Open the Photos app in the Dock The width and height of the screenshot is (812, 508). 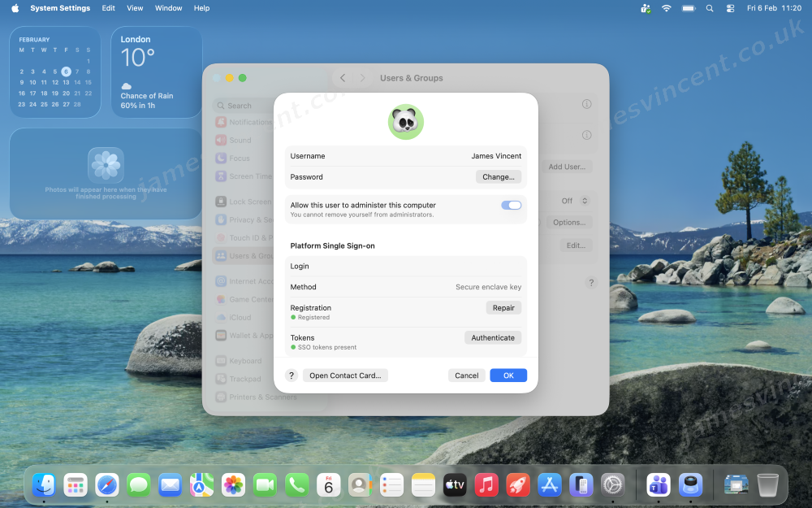pos(234,485)
